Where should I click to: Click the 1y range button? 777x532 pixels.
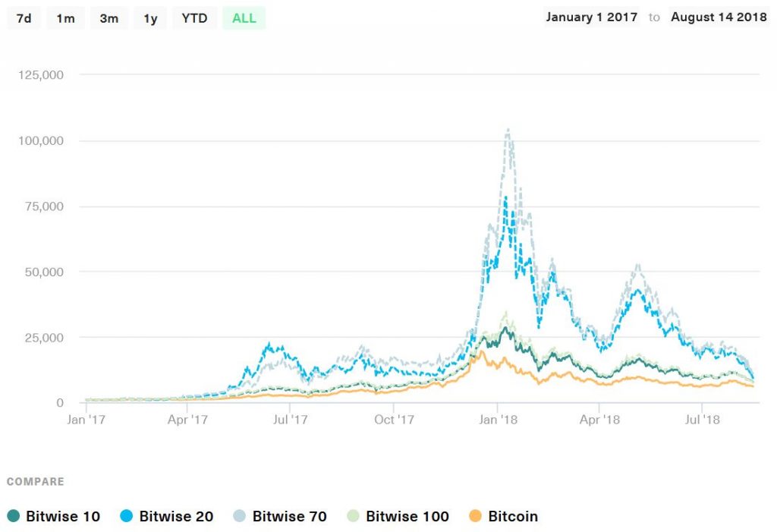tap(149, 18)
